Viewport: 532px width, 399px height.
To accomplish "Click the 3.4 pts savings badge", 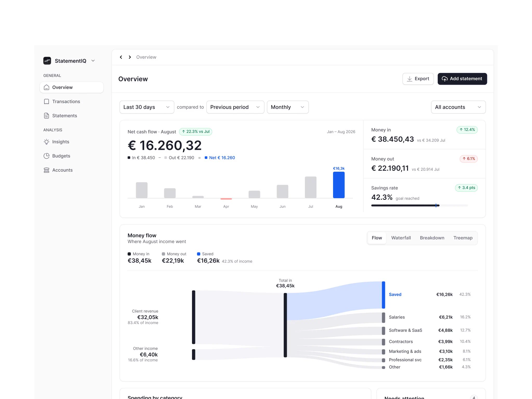I will [466, 188].
